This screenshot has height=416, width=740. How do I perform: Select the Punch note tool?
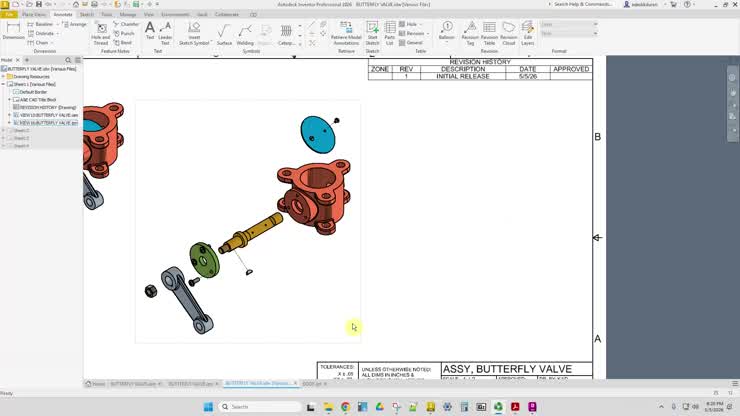click(124, 34)
